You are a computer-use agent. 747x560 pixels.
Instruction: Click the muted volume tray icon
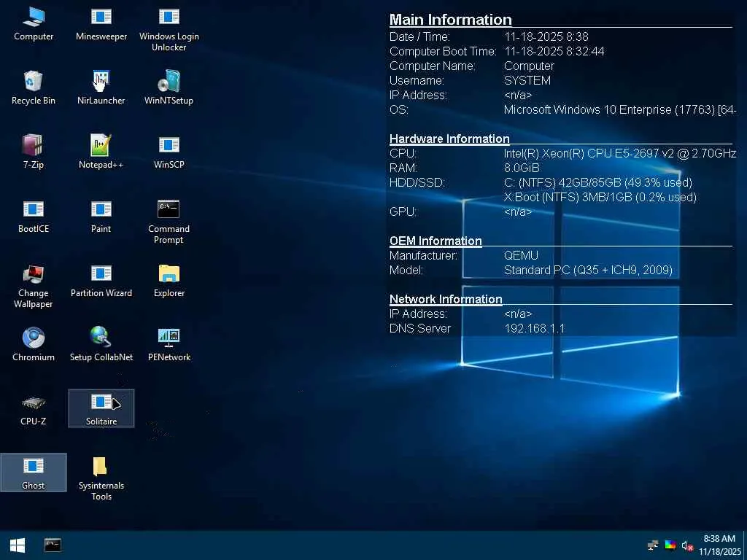pyautogui.click(x=687, y=545)
